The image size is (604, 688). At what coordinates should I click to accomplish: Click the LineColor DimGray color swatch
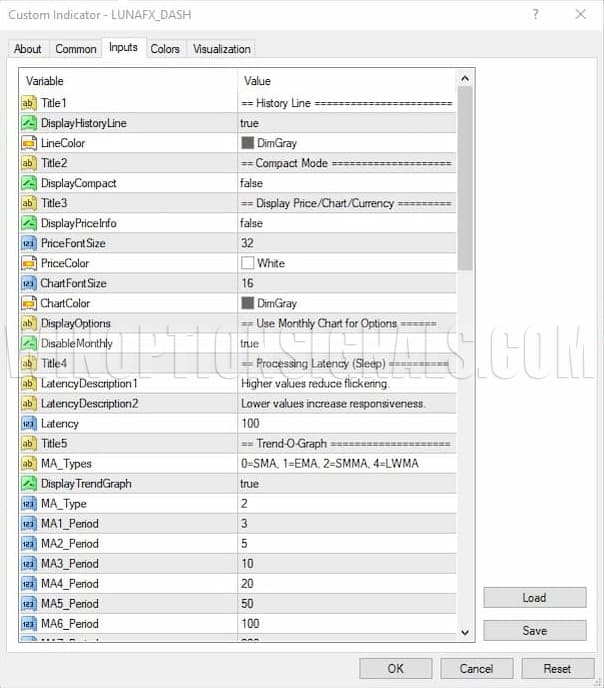(x=248, y=143)
